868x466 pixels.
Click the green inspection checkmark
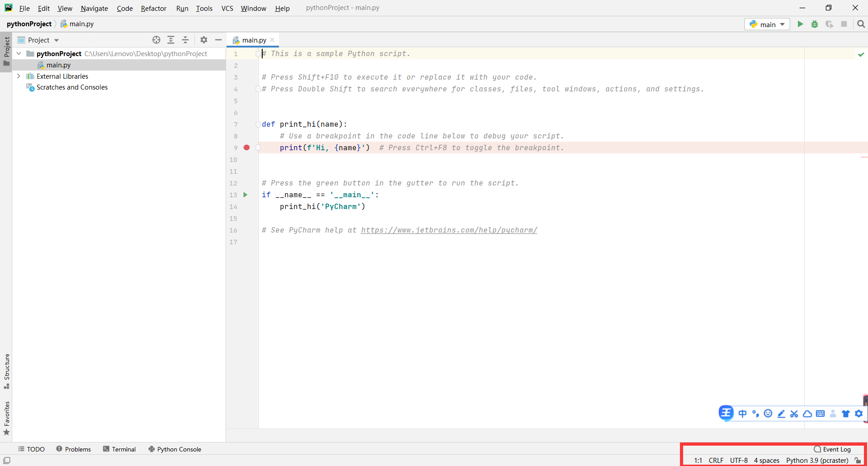(x=861, y=54)
